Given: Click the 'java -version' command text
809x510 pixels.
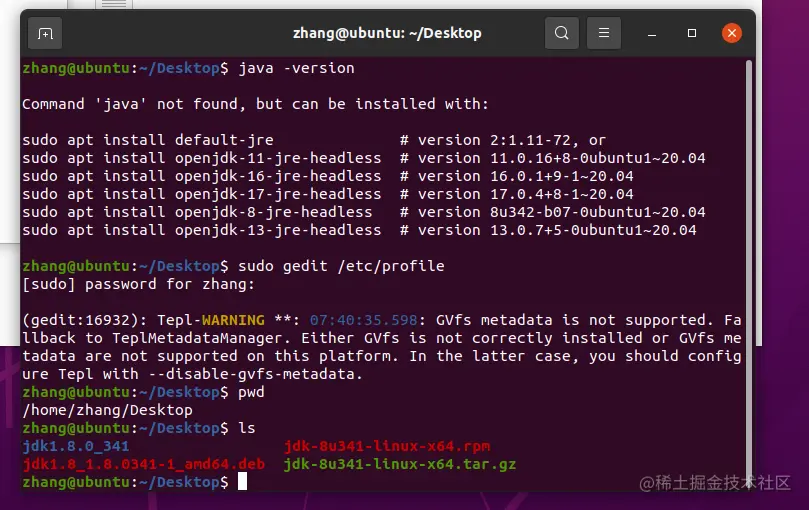Looking at the screenshot, I should click(x=296, y=68).
